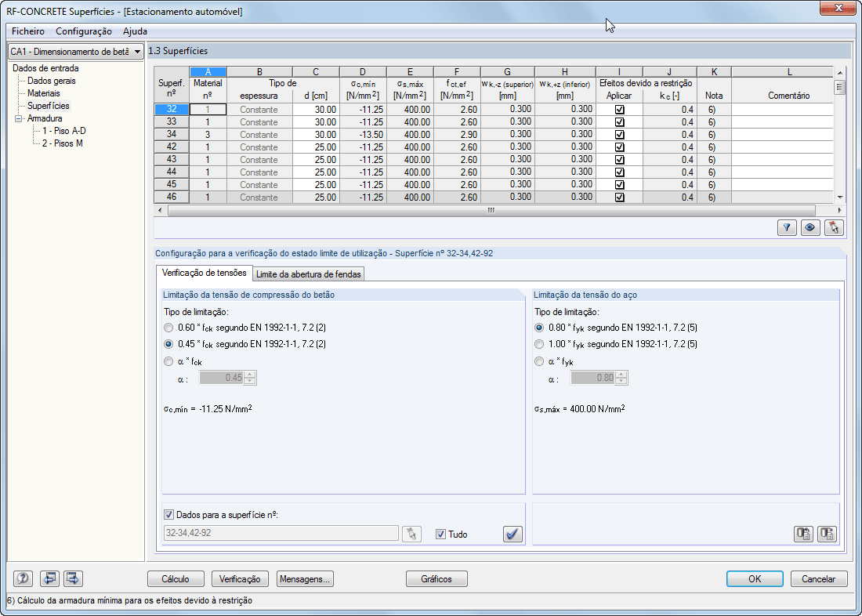Click the Cancelar button
862x616 pixels.
click(819, 578)
